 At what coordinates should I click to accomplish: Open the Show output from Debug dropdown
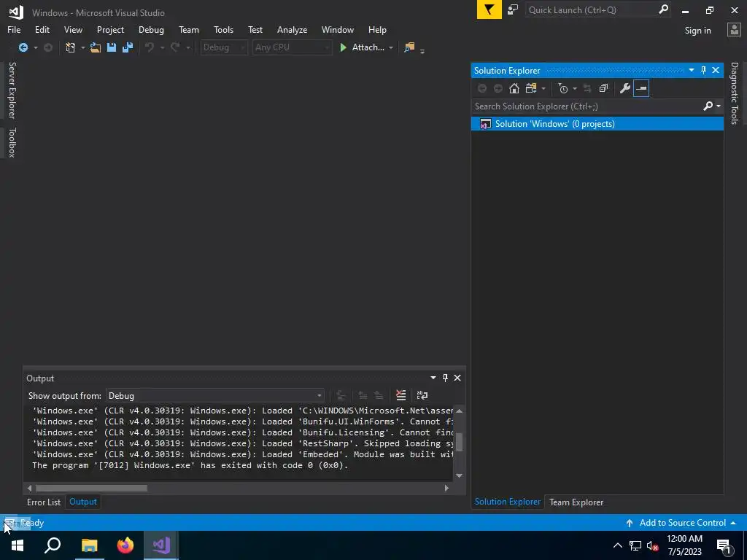(x=215, y=396)
